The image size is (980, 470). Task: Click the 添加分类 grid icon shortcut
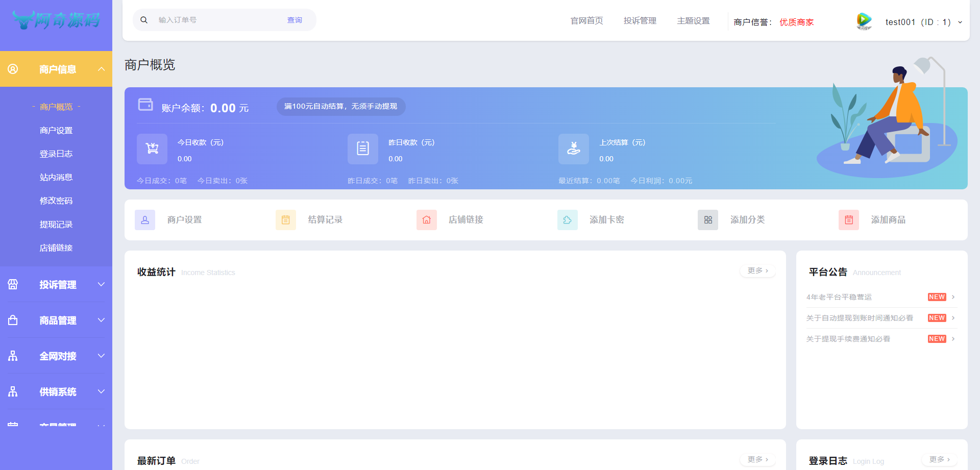[707, 219]
